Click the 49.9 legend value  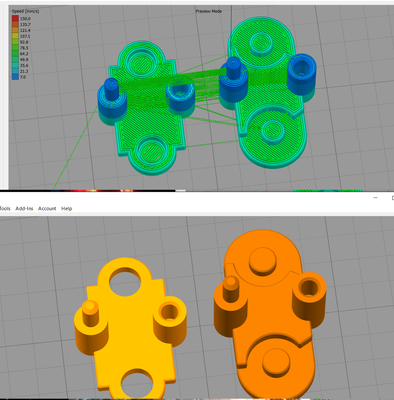[24, 60]
